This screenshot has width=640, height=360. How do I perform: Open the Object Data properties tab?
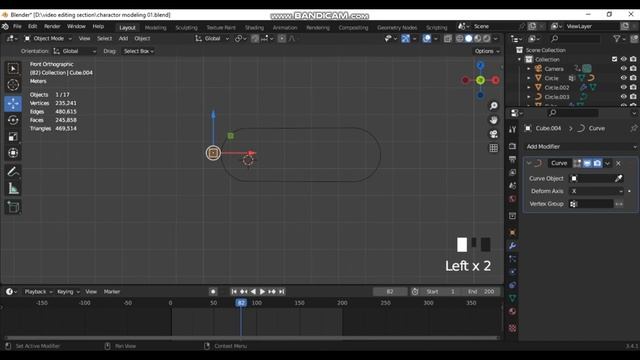(x=512, y=298)
